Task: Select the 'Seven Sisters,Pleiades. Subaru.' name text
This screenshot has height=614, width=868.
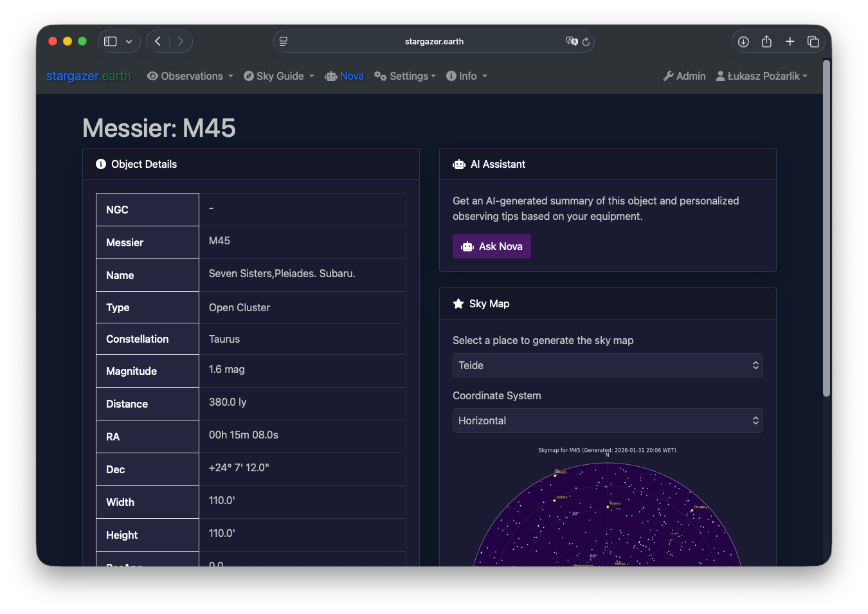Action: 282,273
